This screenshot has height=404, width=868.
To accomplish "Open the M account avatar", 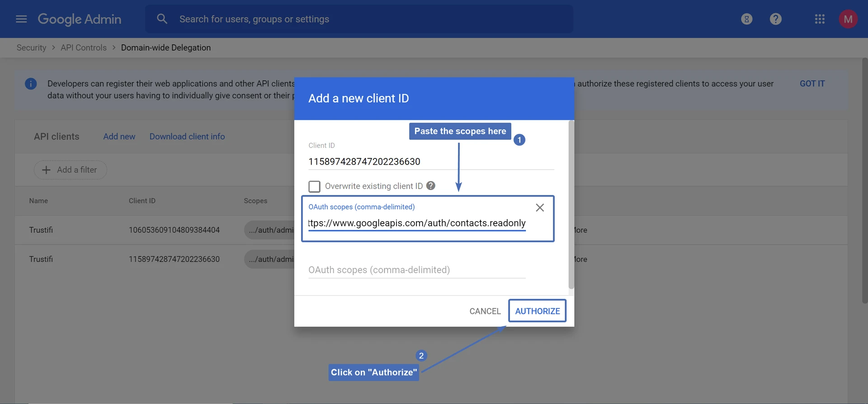I will point(848,19).
